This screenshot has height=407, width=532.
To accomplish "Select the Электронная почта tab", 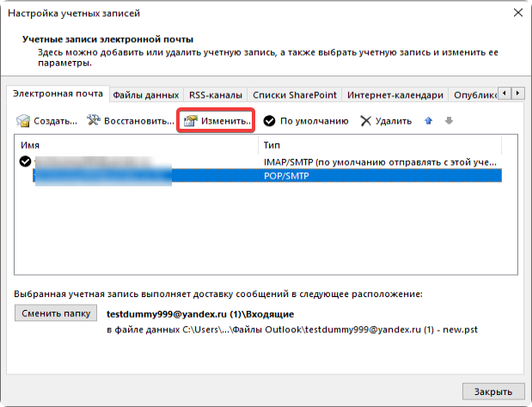I will (x=58, y=94).
